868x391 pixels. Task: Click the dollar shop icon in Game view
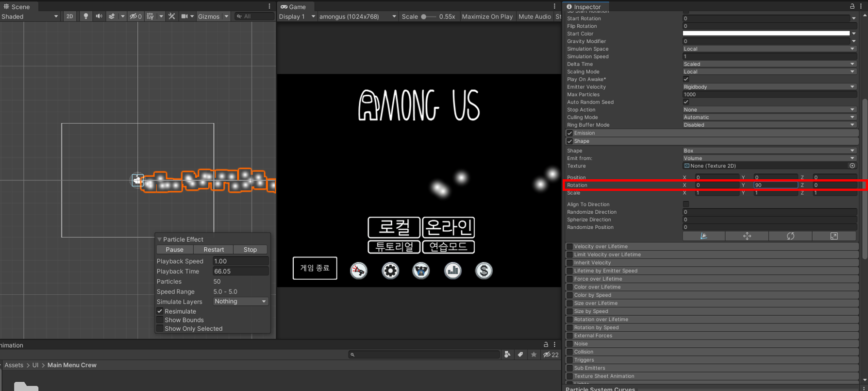click(x=484, y=271)
